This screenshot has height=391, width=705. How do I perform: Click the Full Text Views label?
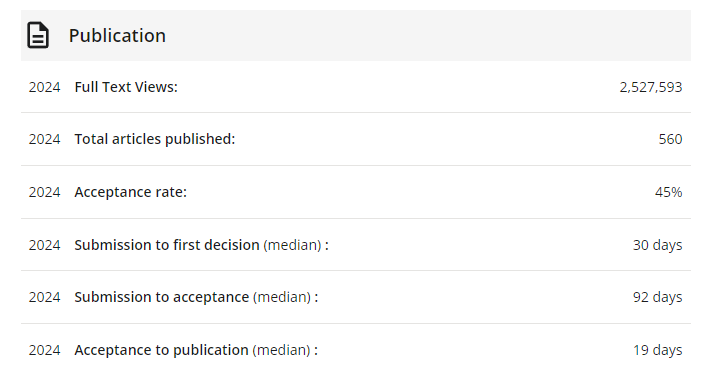point(126,87)
